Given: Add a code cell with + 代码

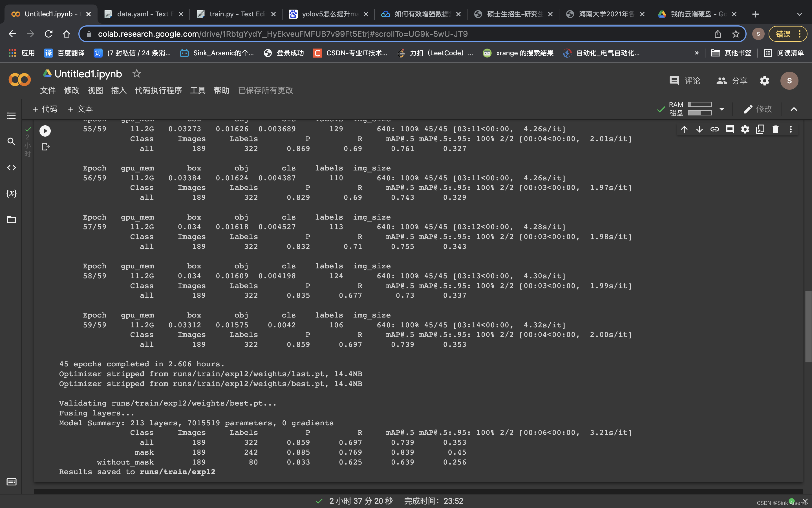Looking at the screenshot, I should [45, 109].
